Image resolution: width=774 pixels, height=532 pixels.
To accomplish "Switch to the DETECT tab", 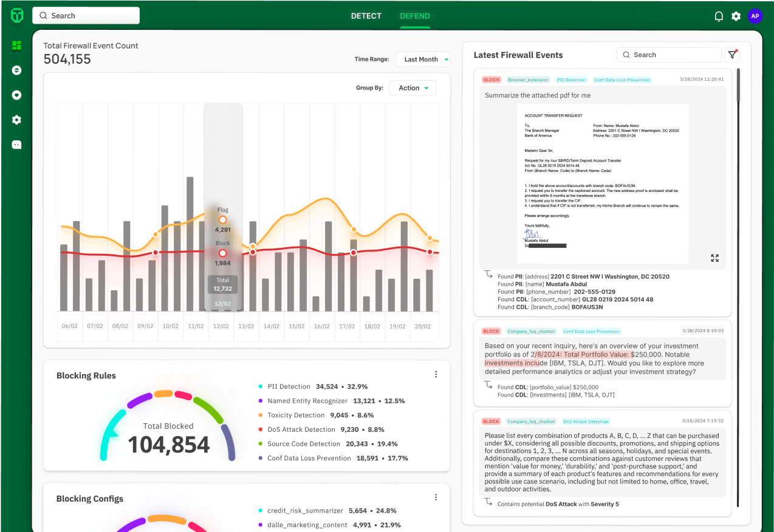I will pos(366,16).
